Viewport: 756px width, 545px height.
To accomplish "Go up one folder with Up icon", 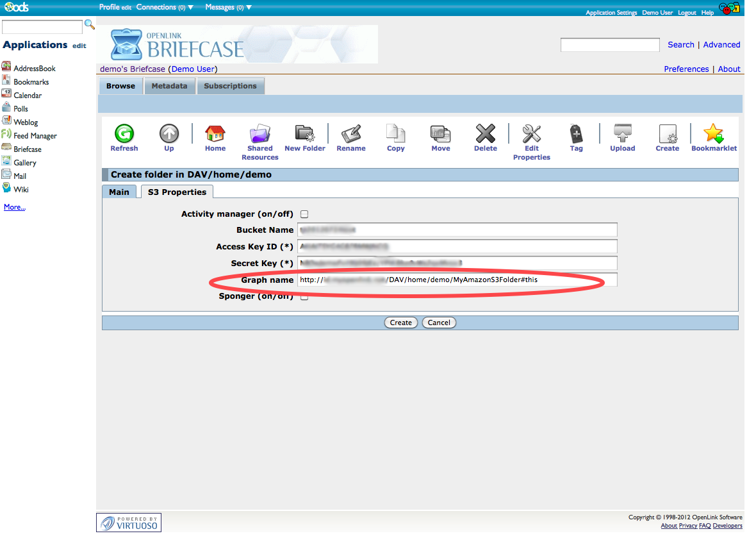I will [169, 133].
